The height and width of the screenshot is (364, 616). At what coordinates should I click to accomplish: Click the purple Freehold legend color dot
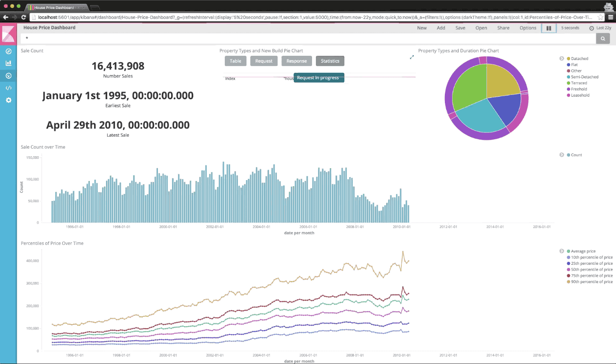(568, 89)
